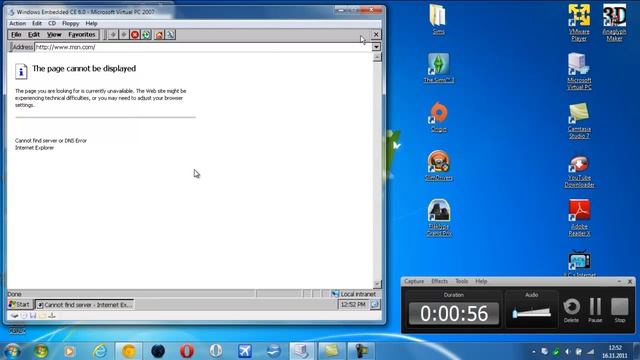Click the Address bar URL field
Image resolution: width=640 pixels, height=360 pixels.
coord(203,47)
